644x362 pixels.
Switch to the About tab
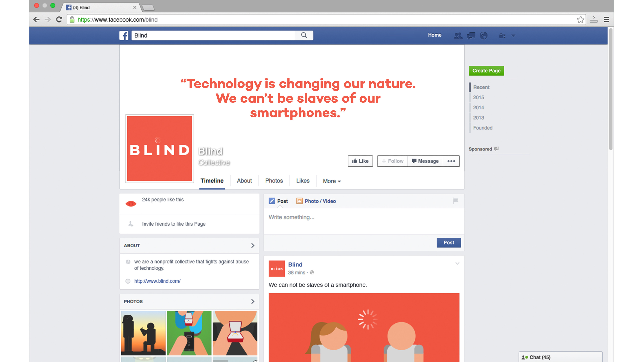coord(244,181)
